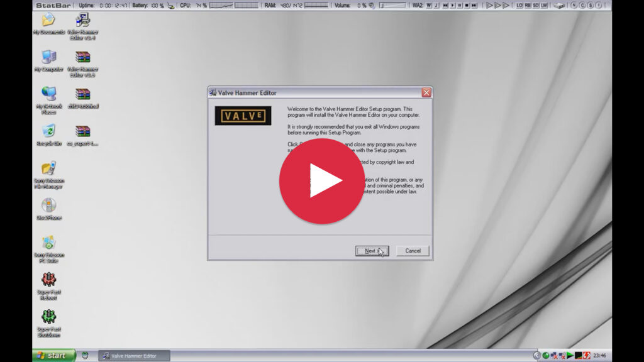Click the red lightning system tray icon
This screenshot has height=362, width=644.
pyautogui.click(x=587, y=356)
